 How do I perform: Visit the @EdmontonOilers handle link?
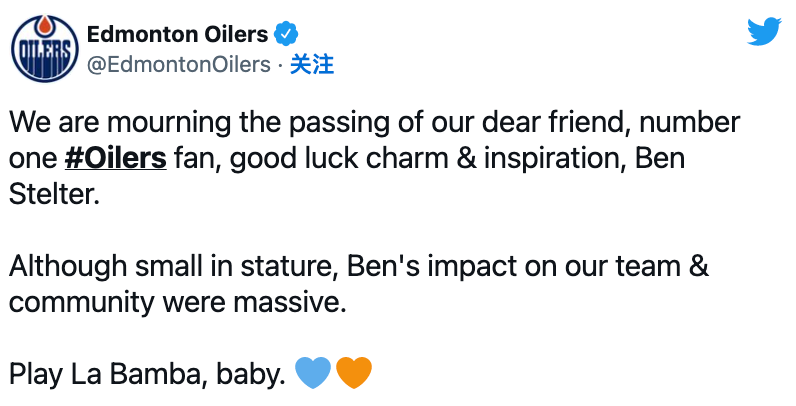point(179,65)
